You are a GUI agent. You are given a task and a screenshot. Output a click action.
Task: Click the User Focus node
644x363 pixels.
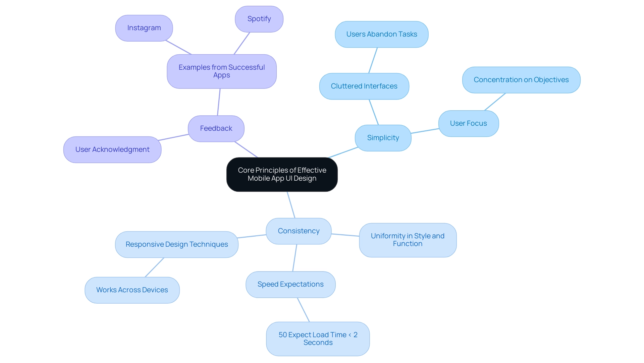[x=468, y=123]
